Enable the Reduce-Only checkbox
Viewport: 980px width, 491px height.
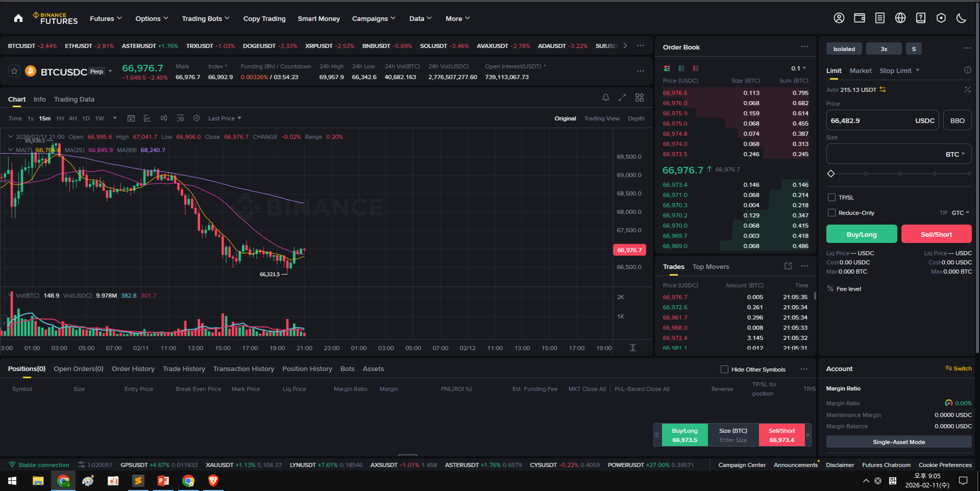coord(832,213)
